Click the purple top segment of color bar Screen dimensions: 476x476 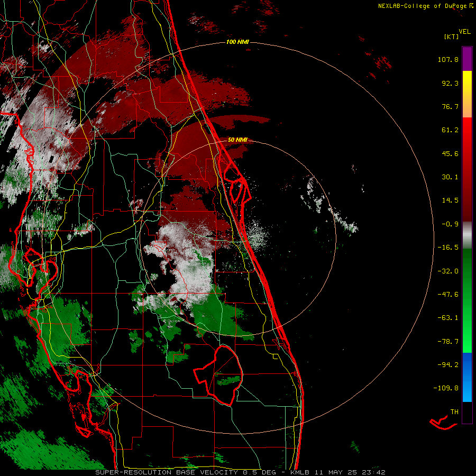click(x=467, y=59)
